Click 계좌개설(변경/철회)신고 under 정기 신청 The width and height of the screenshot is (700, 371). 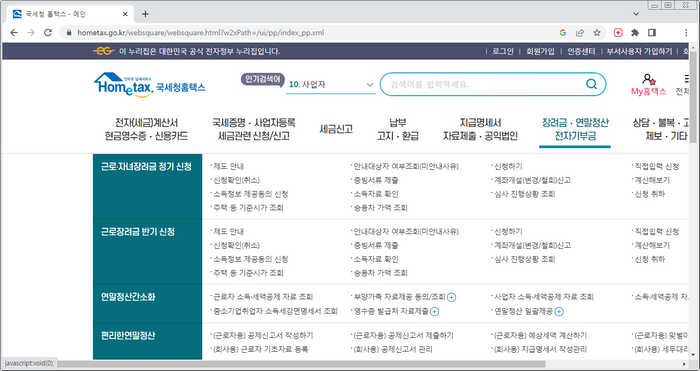[x=532, y=180]
